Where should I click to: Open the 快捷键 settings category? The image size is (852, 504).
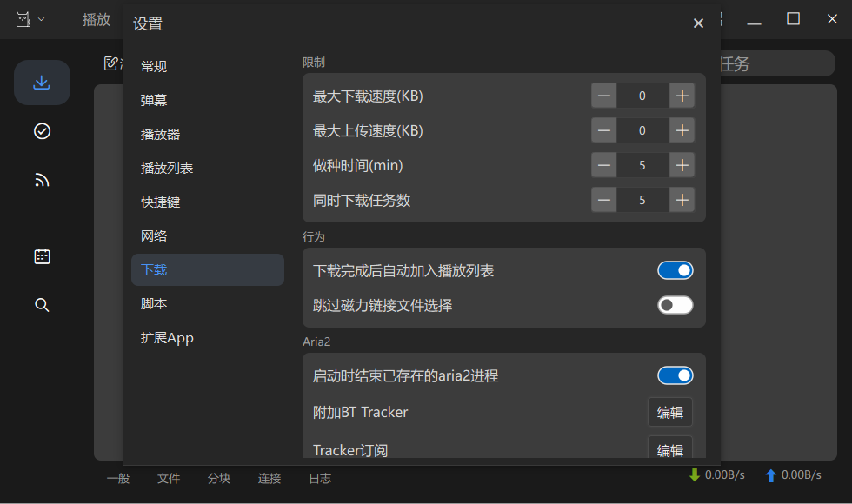click(208, 202)
